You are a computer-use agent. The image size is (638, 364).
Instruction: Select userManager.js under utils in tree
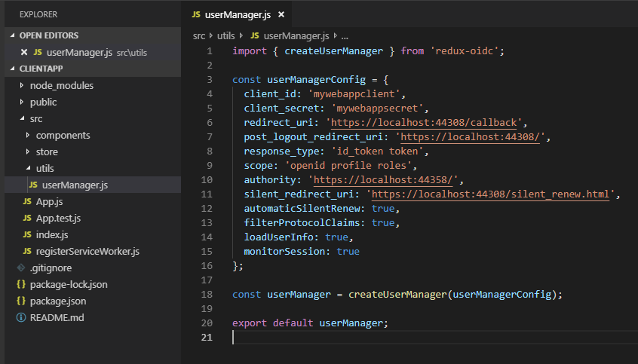coord(75,185)
